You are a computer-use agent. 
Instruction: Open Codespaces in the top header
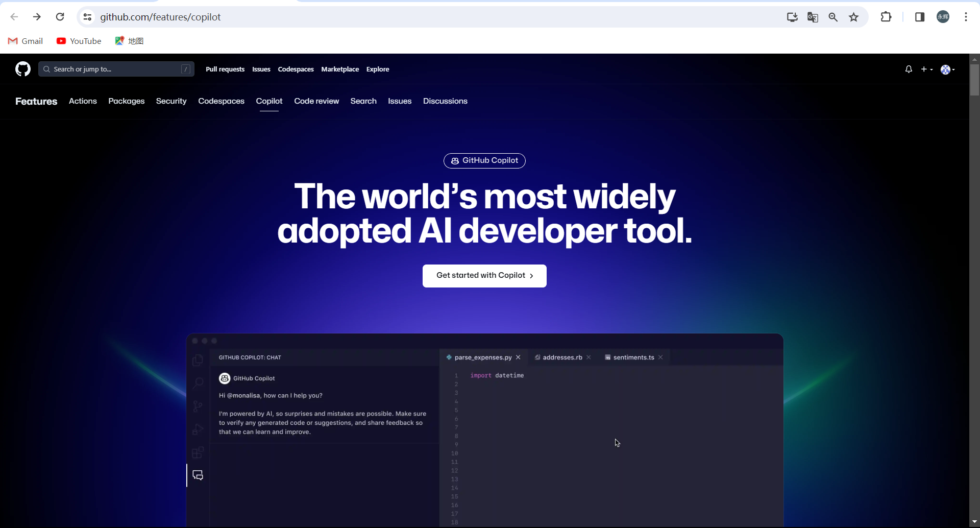[x=296, y=69]
